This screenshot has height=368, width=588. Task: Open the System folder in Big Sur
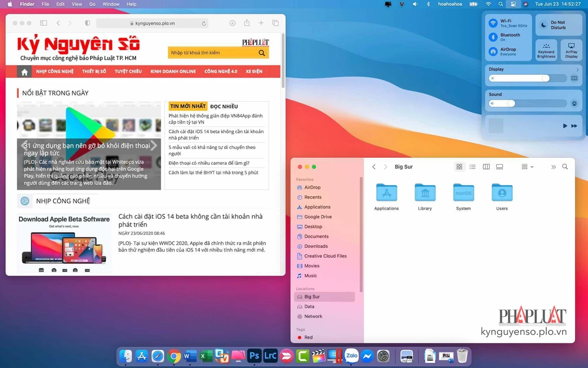(x=463, y=194)
